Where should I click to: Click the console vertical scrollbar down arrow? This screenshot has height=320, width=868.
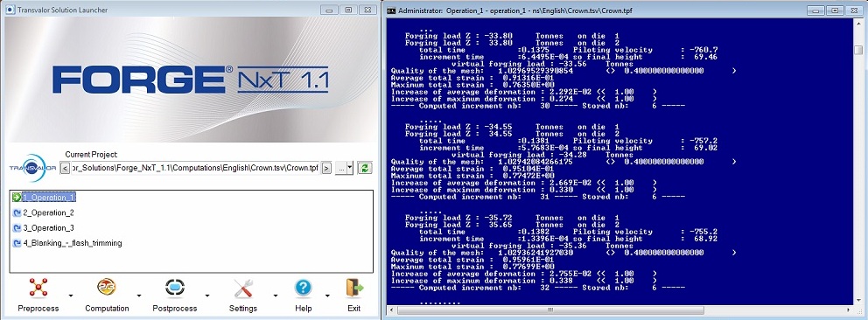tap(858, 300)
